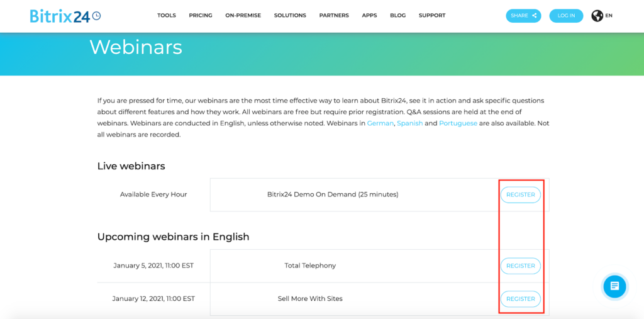This screenshot has height=319, width=644.
Task: Click the January 12, 2021 date
Action: tap(153, 299)
